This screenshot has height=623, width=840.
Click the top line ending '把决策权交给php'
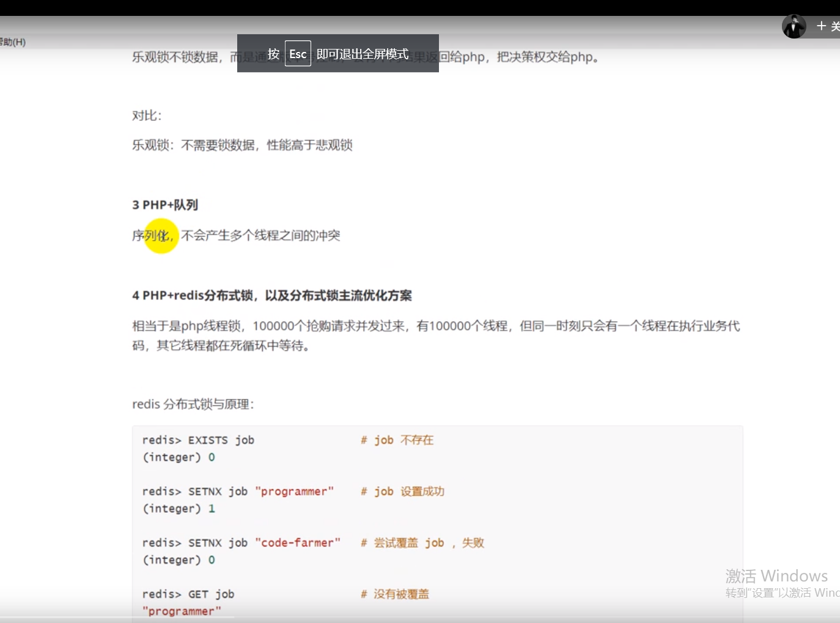click(x=366, y=57)
